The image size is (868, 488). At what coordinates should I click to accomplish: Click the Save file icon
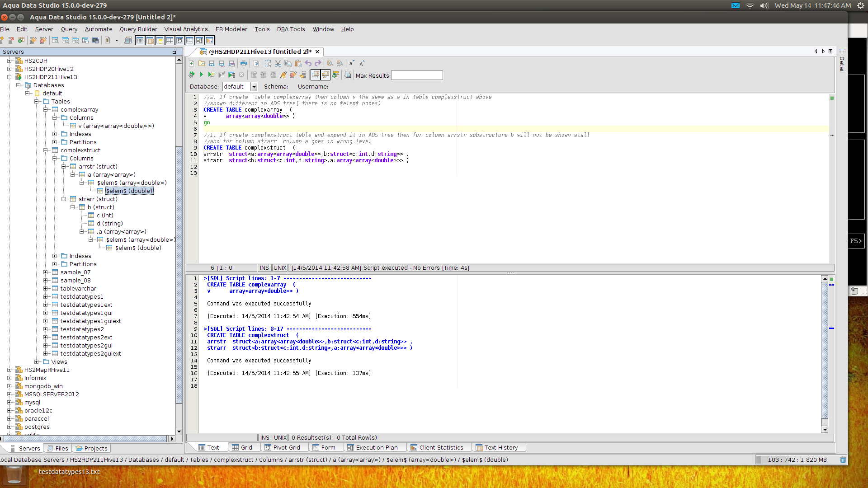pos(212,64)
